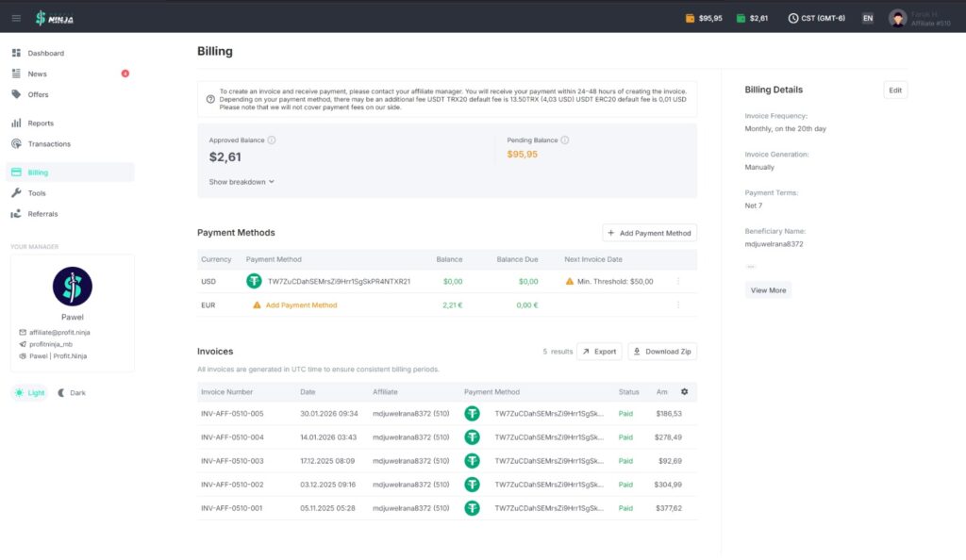Click the three-dot menu for EUR row
The height and width of the screenshot is (560, 966).
pyautogui.click(x=677, y=305)
